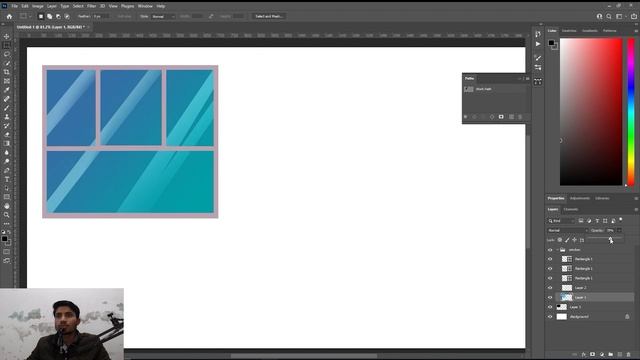
Task: Switch to the Swatches tab
Action: point(569,31)
